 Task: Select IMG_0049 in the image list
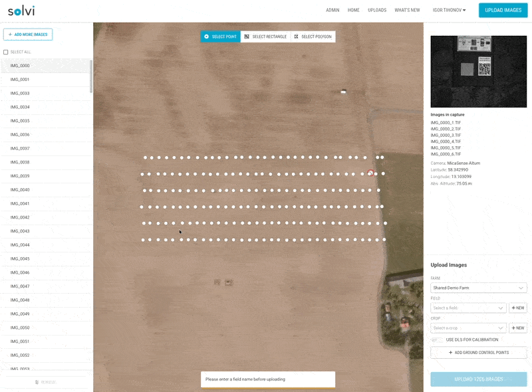pyautogui.click(x=46, y=314)
